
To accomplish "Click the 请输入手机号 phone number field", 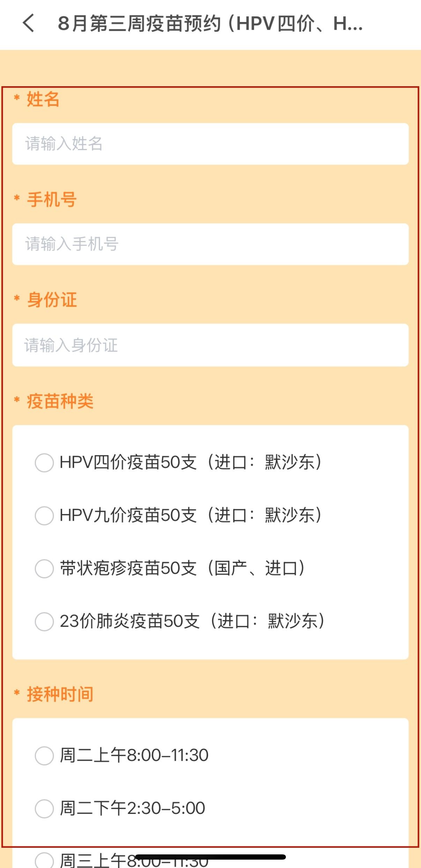I will coord(210,244).
